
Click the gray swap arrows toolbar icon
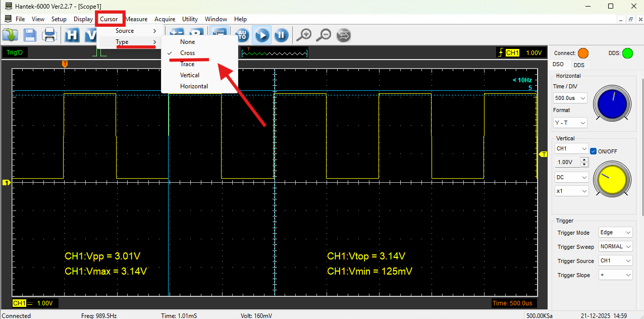click(343, 35)
